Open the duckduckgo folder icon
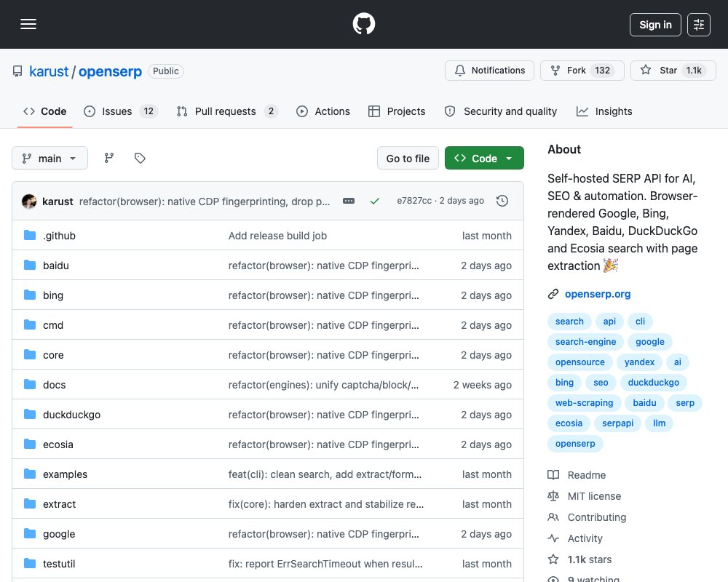The height and width of the screenshot is (582, 728). pyautogui.click(x=30, y=414)
